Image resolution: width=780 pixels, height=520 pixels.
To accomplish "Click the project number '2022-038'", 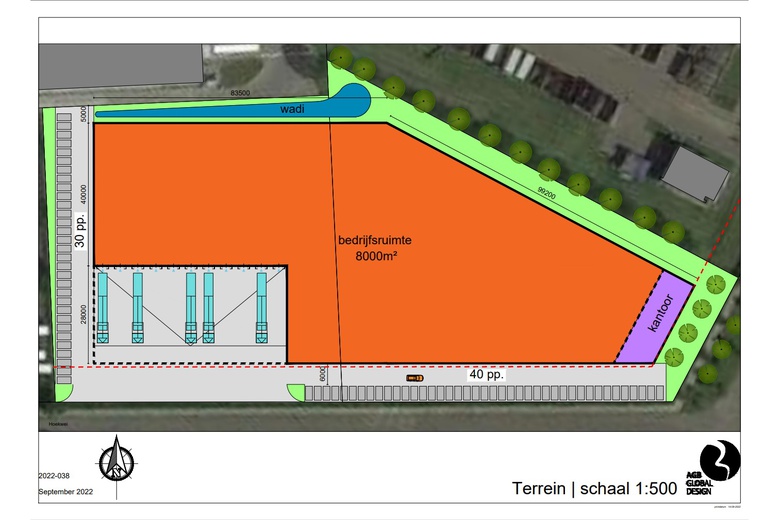I will tap(56, 476).
